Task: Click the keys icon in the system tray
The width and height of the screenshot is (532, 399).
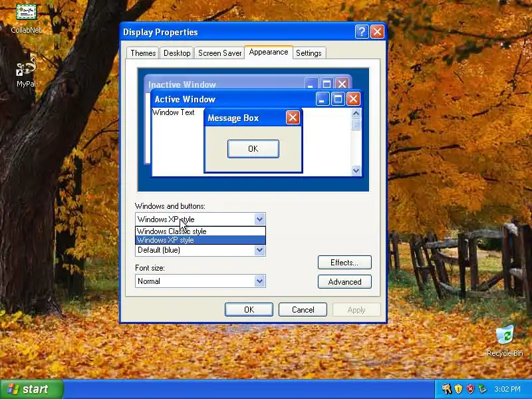Action: tap(447, 389)
